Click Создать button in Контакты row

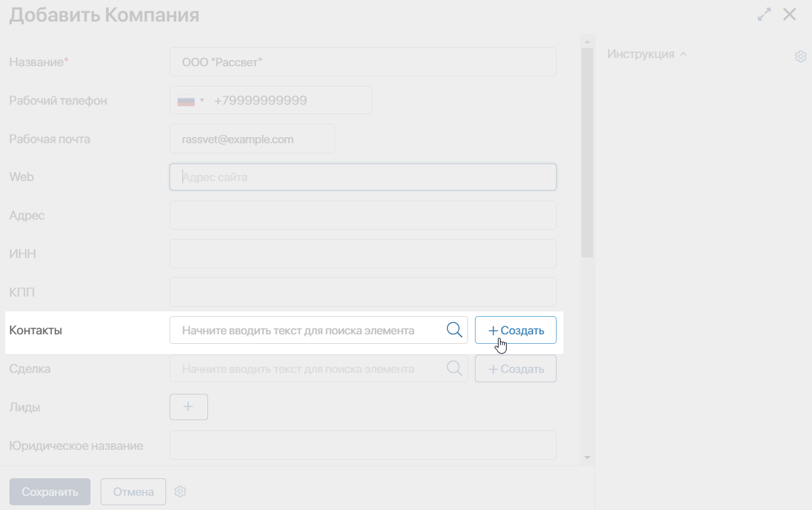(x=515, y=330)
